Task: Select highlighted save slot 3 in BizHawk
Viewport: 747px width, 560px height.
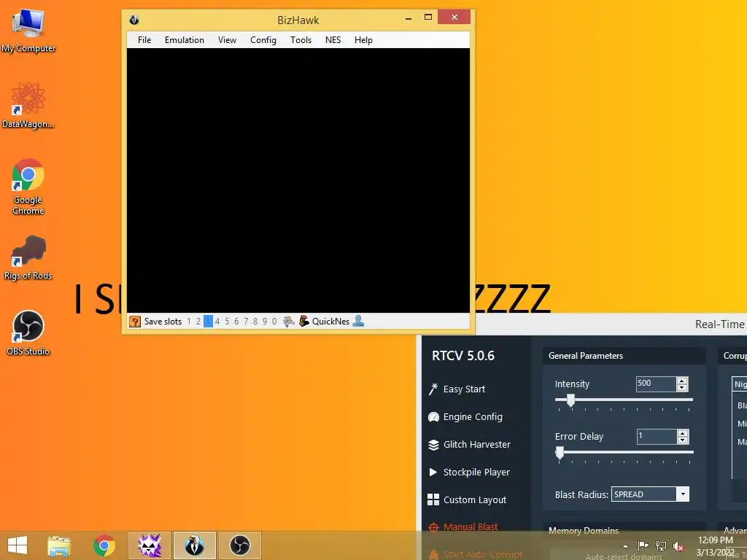Action: [208, 322]
